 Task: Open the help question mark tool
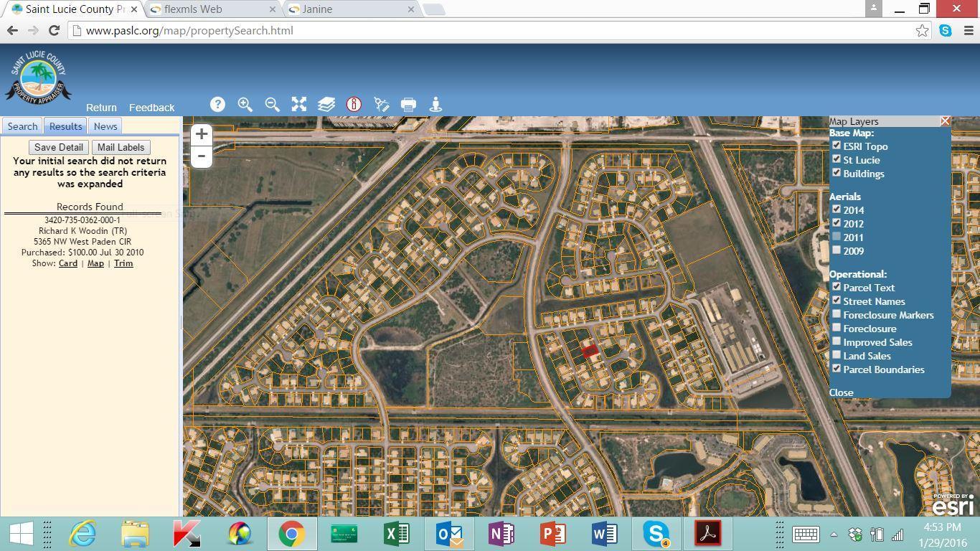(217, 105)
